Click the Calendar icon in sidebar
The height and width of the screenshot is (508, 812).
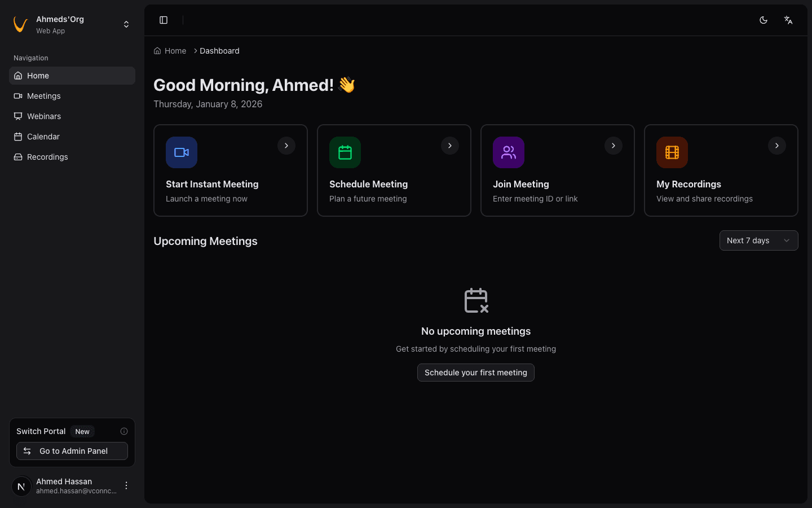(18, 137)
